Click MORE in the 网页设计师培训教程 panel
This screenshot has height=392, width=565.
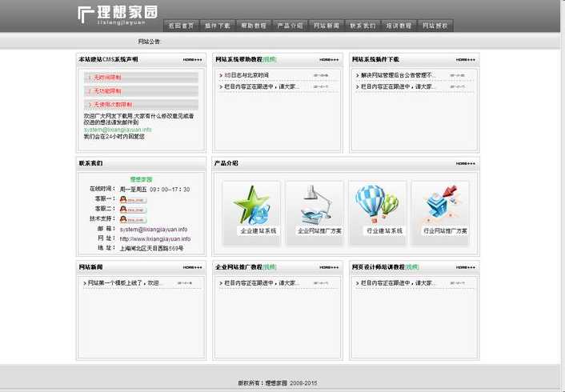pos(466,267)
